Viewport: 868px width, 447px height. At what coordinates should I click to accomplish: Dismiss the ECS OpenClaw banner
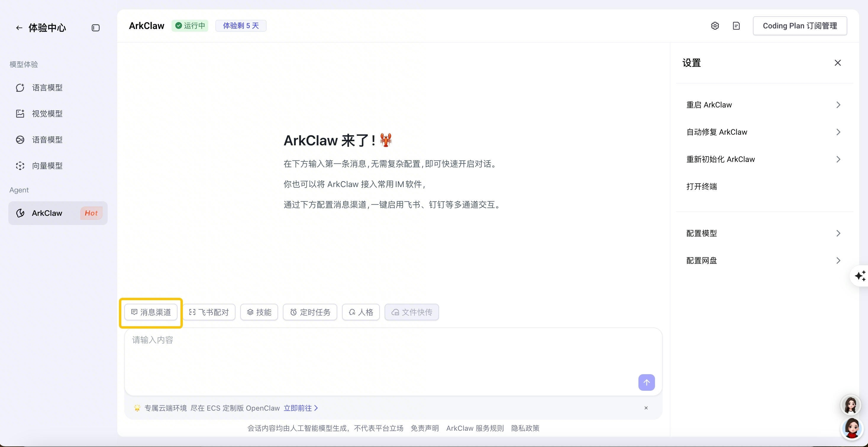[x=646, y=408]
